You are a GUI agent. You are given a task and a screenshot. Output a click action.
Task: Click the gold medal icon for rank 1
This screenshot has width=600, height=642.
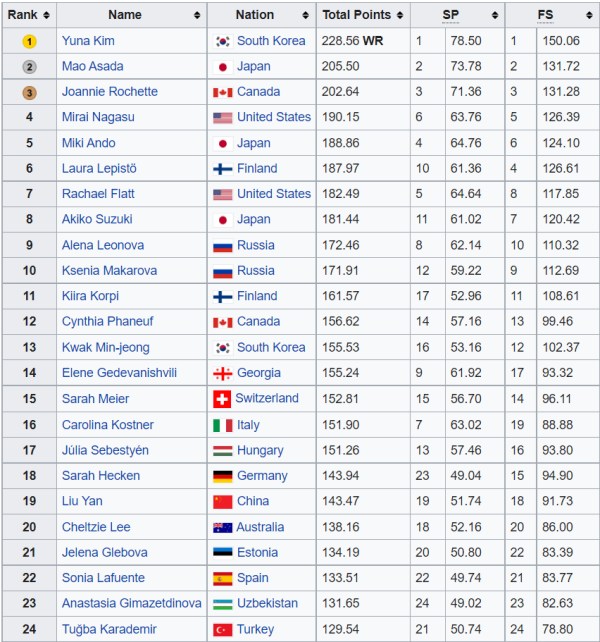pyautogui.click(x=30, y=41)
